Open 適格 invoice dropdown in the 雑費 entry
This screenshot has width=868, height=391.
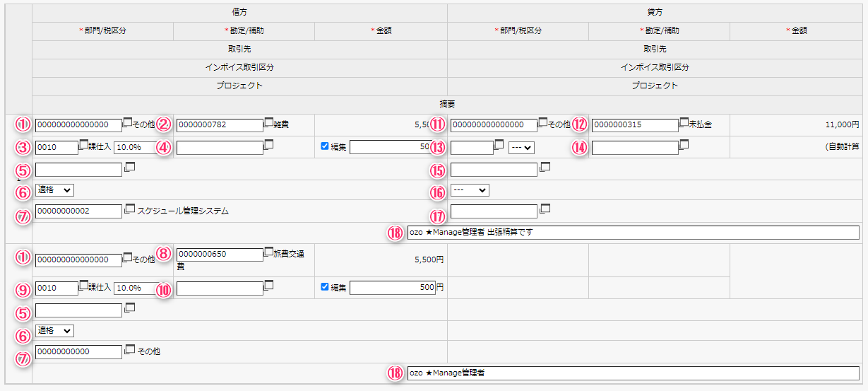pyautogui.click(x=54, y=189)
